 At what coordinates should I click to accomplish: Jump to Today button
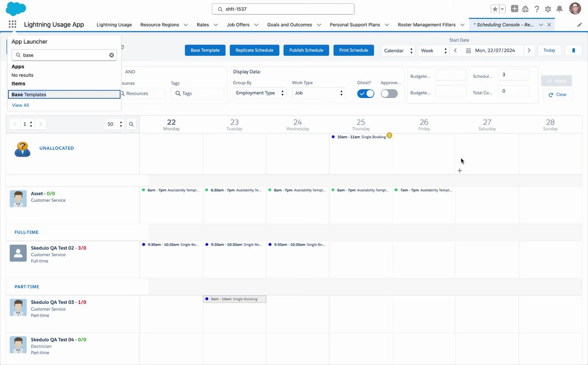click(x=549, y=50)
